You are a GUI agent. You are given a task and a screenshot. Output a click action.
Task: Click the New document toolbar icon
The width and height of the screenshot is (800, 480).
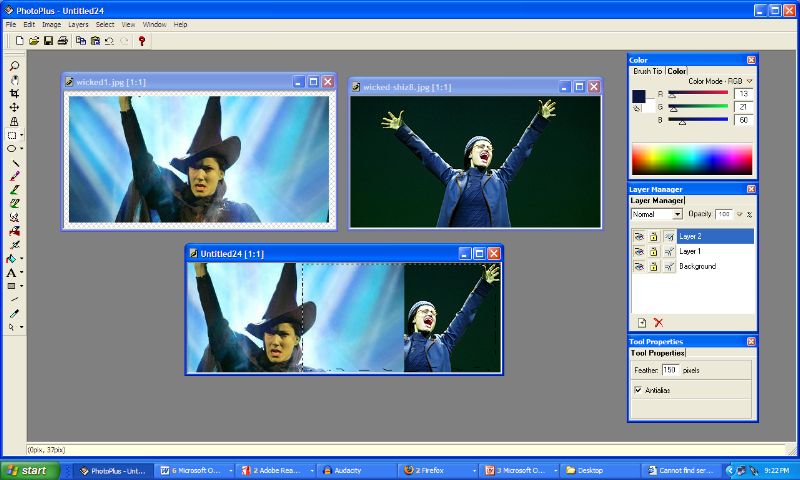pos(19,41)
